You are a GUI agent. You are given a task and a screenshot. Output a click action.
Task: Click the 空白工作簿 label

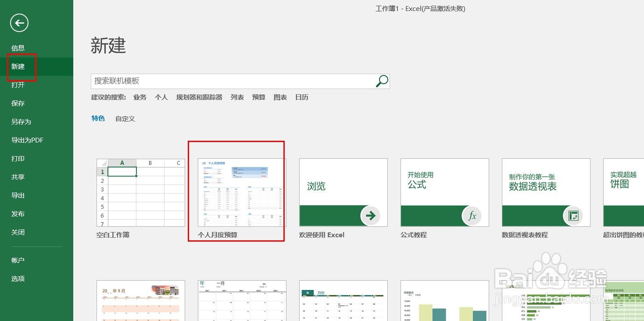[x=113, y=235]
